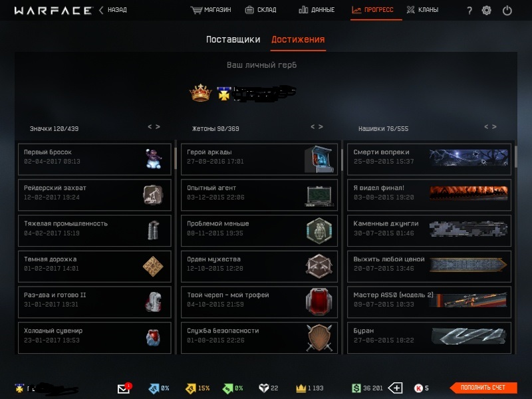Click the Нашивки column scrollbar

coord(516,157)
